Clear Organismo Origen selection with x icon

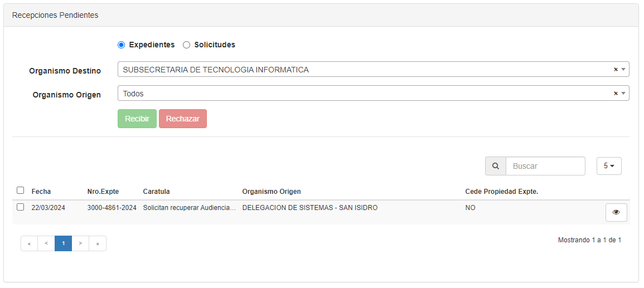click(616, 94)
